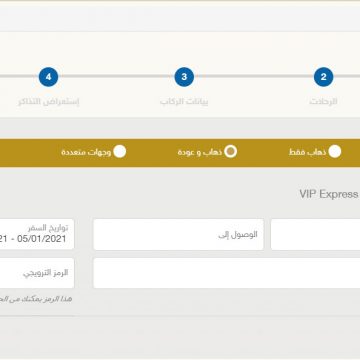
Task: Focus the empty departure field beside arrival
Action: coord(315,234)
